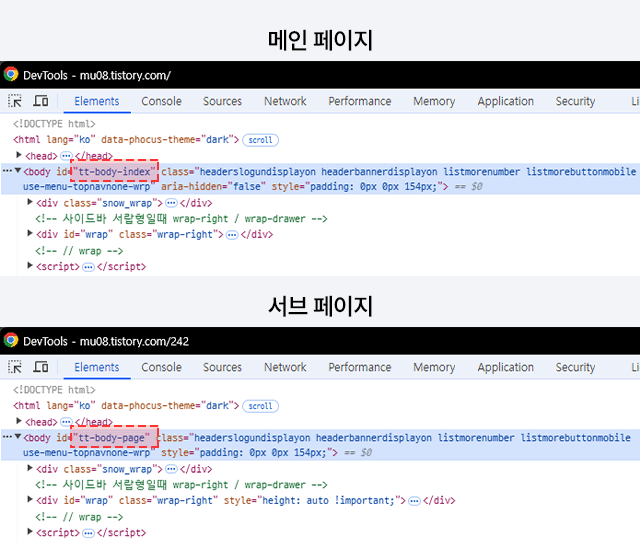640x542 pixels.
Task: Click head ellipsis button in mu08.tistory.com/242 DevTools
Action: [66, 422]
